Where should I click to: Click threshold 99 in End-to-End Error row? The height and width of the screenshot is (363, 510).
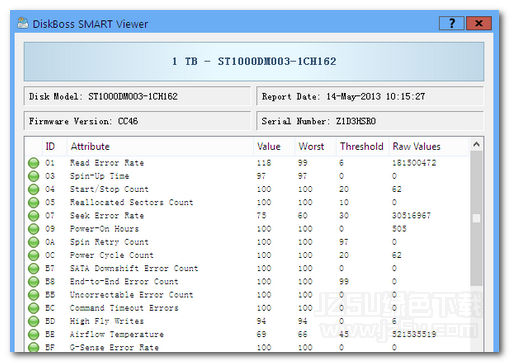tap(344, 282)
